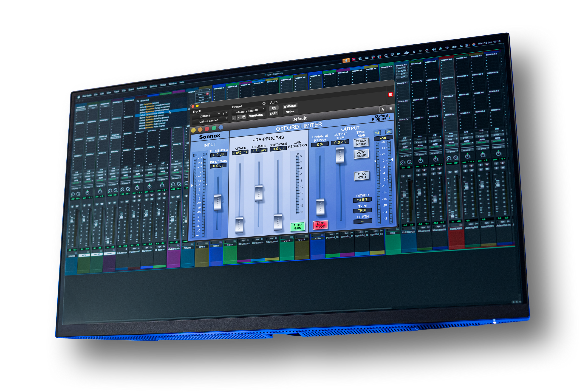
Task: Click the minus previous-preset button
Action: click(x=234, y=118)
